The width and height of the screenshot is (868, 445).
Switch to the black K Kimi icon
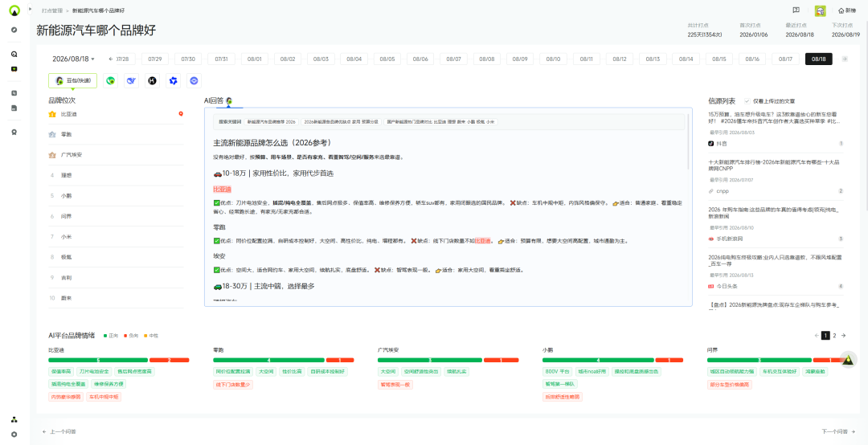152,81
